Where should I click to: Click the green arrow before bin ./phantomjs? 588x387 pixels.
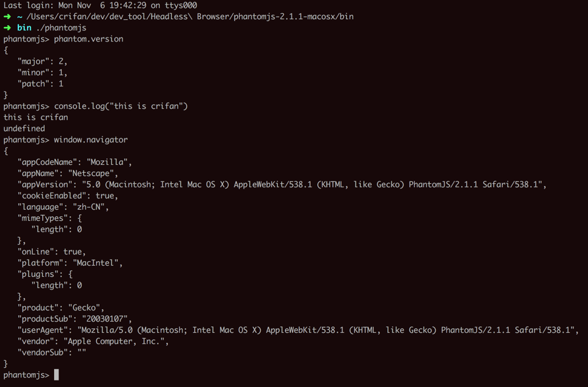coord(7,28)
